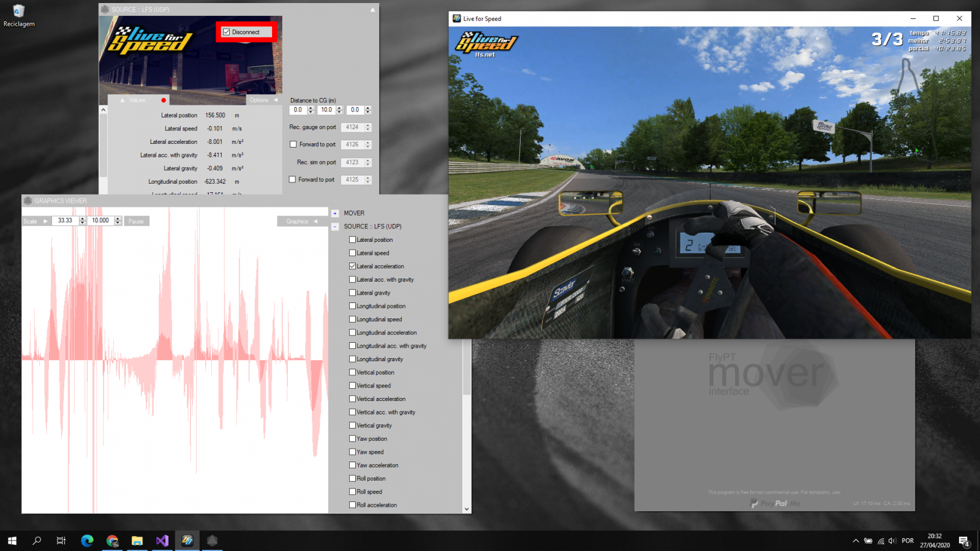Check Lateral gravity in the graphics list
980x551 pixels.
point(352,293)
